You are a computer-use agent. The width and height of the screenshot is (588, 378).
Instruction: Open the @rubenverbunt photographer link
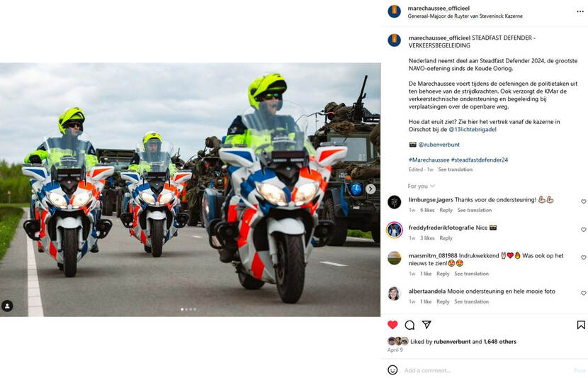439,145
